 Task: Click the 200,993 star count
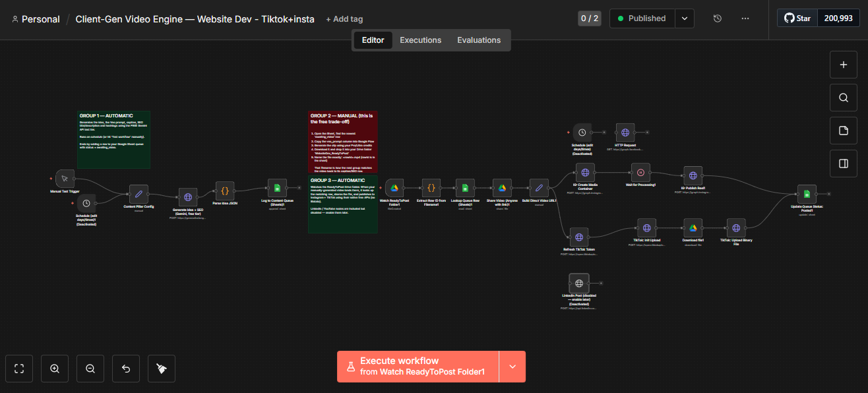point(838,18)
